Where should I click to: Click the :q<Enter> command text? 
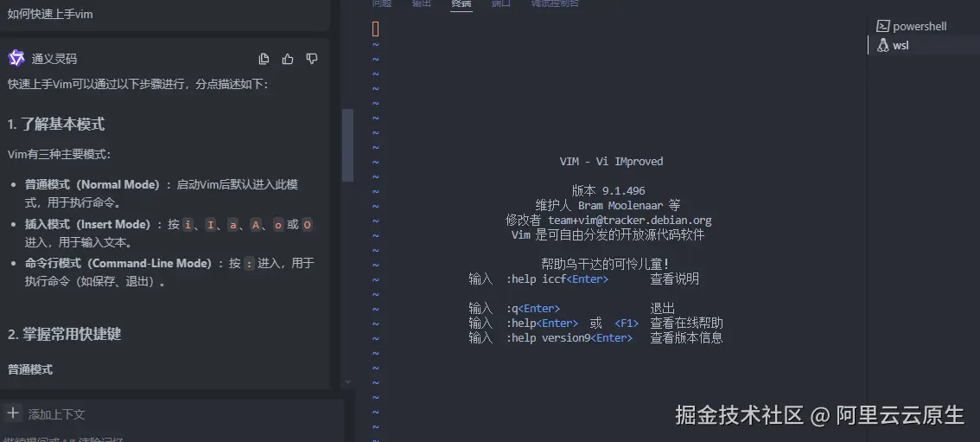coord(533,308)
